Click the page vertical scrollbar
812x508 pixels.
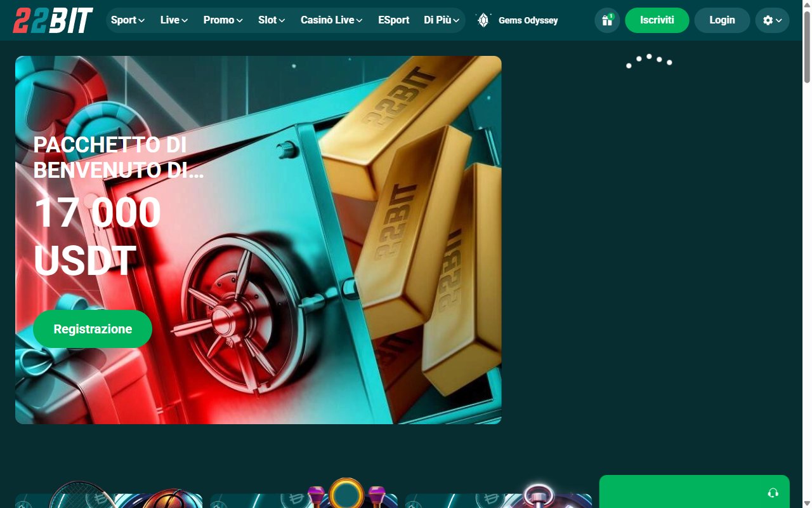pyautogui.click(x=807, y=48)
